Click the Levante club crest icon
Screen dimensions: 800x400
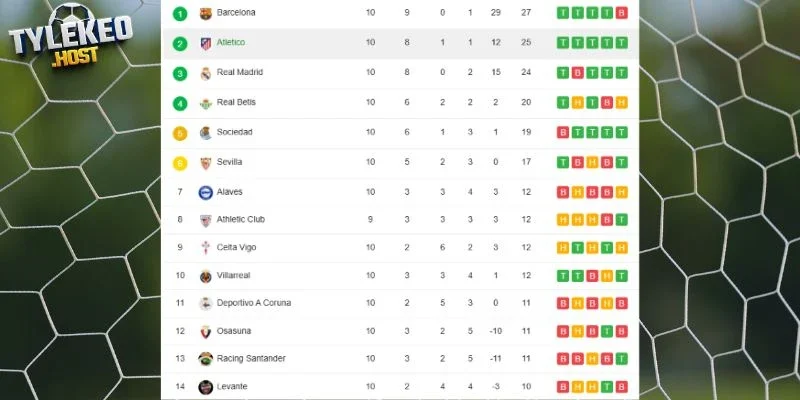[206, 387]
